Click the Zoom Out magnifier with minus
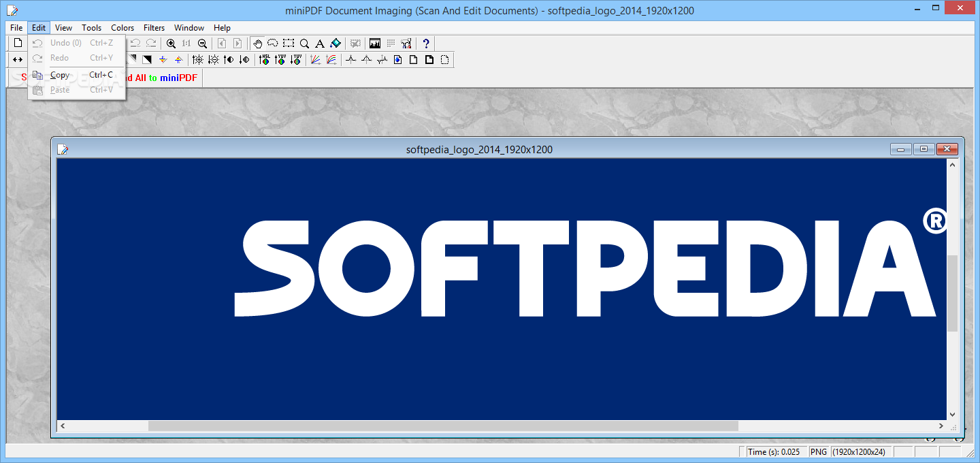The height and width of the screenshot is (463, 980). [x=202, y=43]
